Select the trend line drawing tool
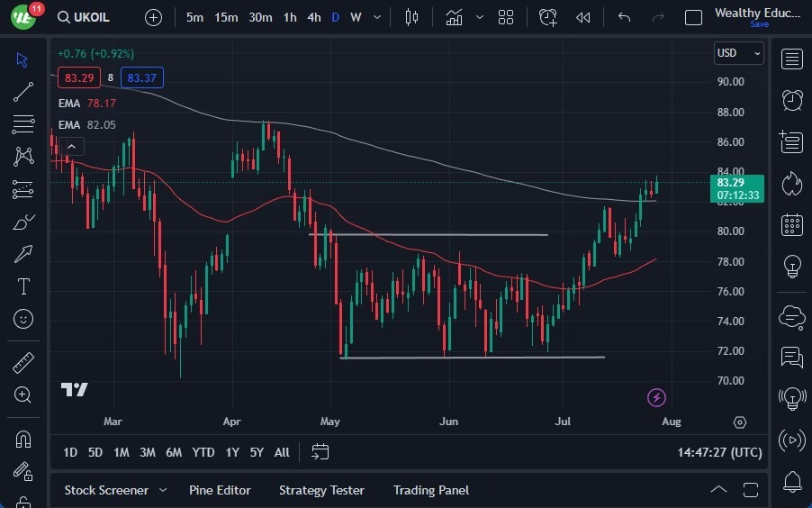This screenshot has height=508, width=812. coord(23,91)
